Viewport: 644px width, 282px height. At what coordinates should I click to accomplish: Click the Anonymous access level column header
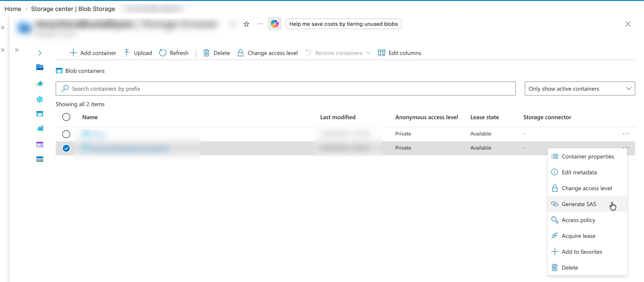tap(426, 117)
